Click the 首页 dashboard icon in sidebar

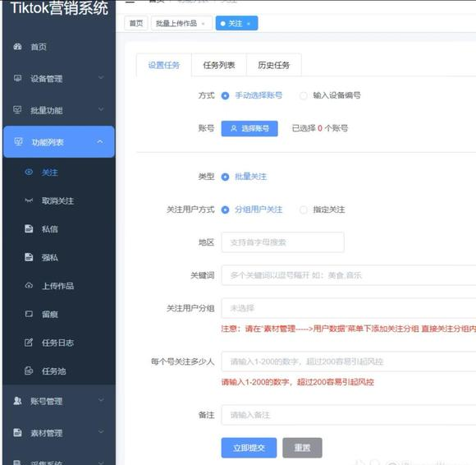[17, 47]
